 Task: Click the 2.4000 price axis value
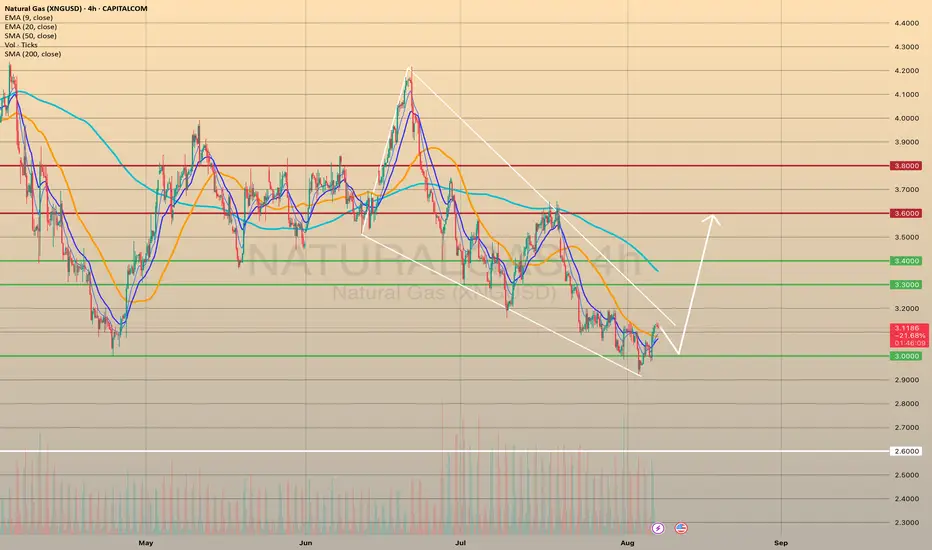906,499
